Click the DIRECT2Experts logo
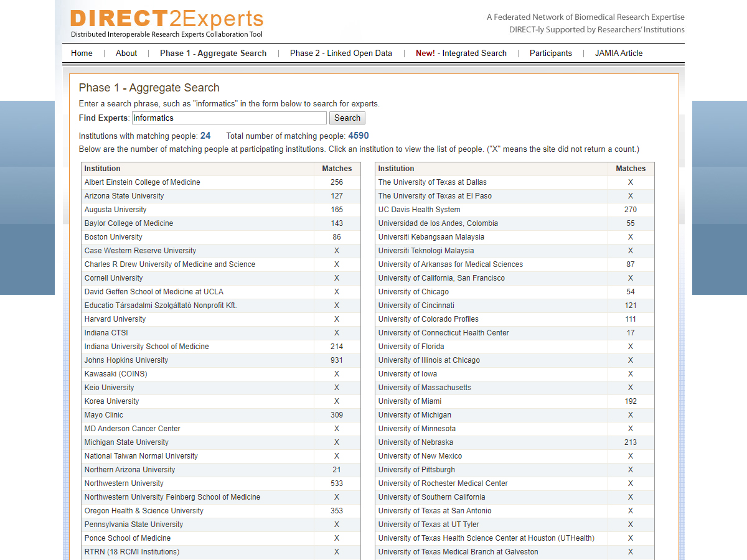 167,23
